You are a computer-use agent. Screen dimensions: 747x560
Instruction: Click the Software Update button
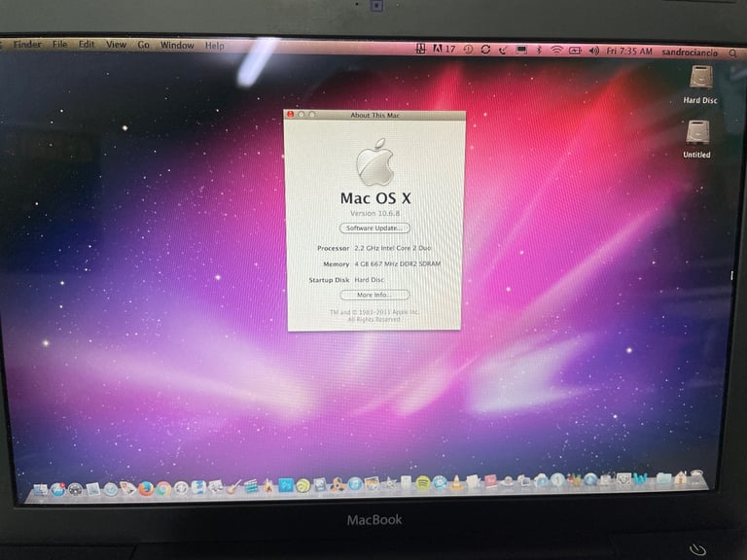pos(374,228)
